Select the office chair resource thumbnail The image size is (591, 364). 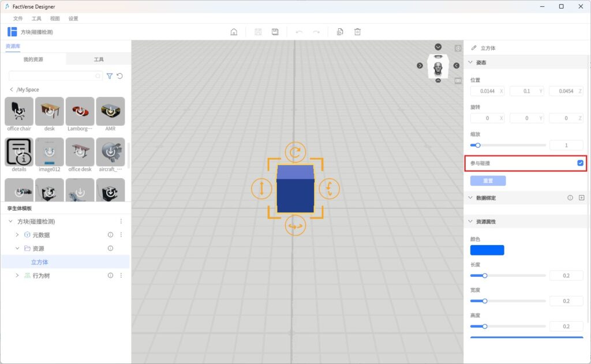pos(19,111)
